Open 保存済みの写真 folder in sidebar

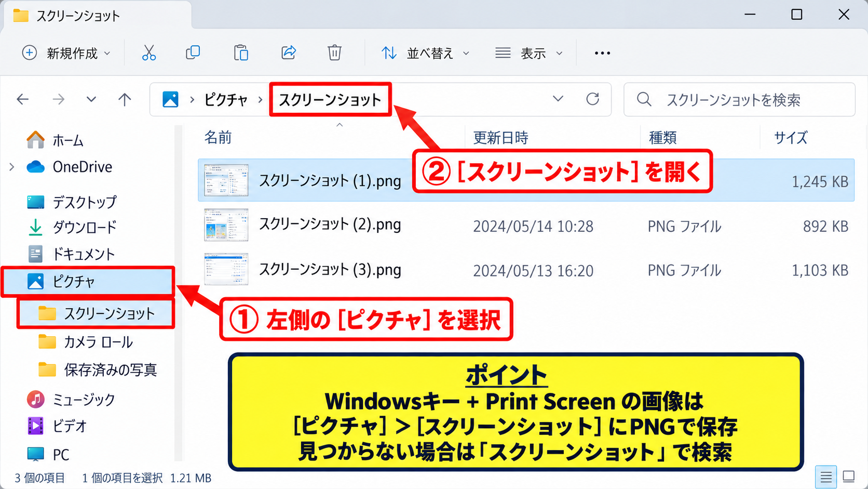(98, 369)
